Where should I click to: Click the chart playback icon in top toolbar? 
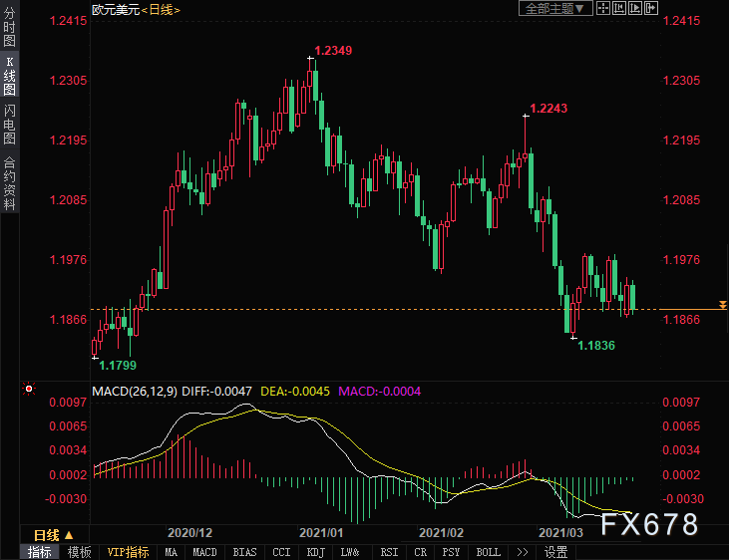[636, 8]
